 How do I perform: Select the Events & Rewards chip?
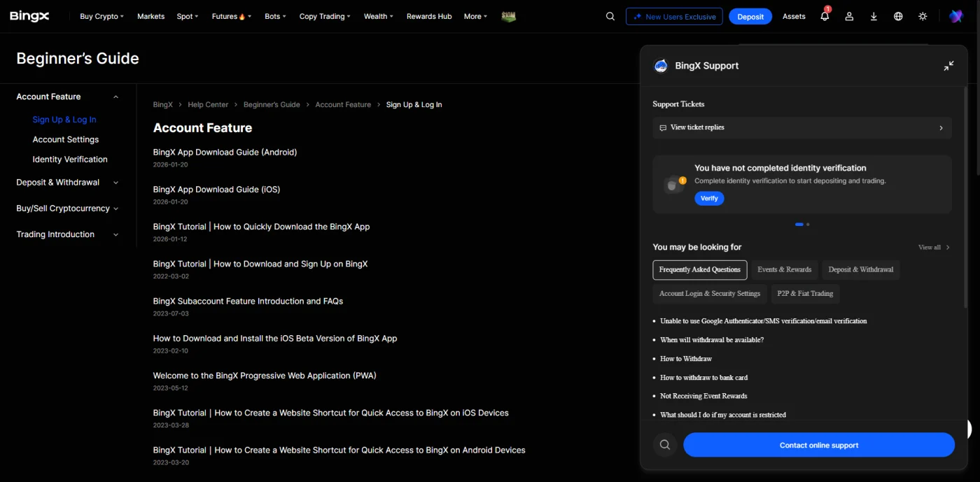tap(784, 269)
